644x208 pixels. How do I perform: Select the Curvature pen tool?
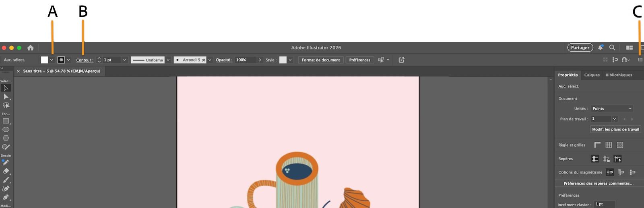6,189
